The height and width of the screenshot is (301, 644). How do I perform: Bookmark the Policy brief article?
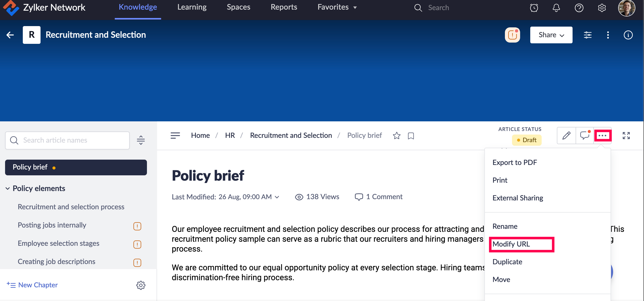411,136
